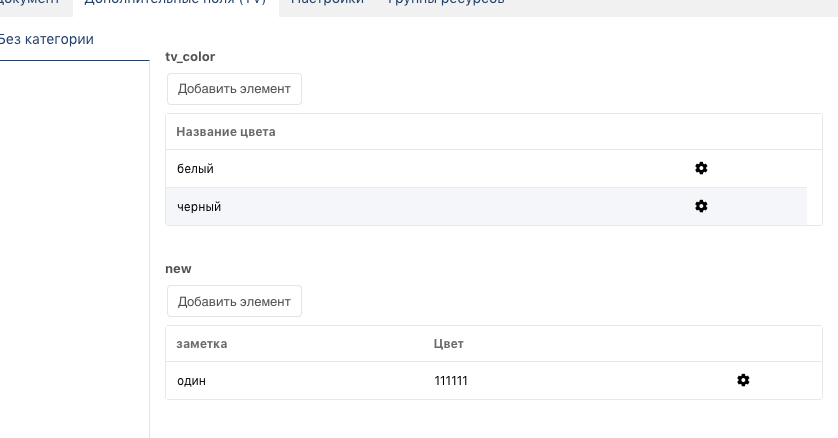
Task: Open settings gear for белый row
Action: pos(701,169)
